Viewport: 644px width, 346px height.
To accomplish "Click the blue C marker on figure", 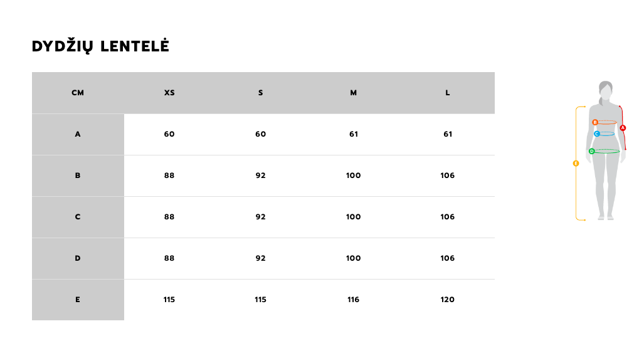I will 597,134.
